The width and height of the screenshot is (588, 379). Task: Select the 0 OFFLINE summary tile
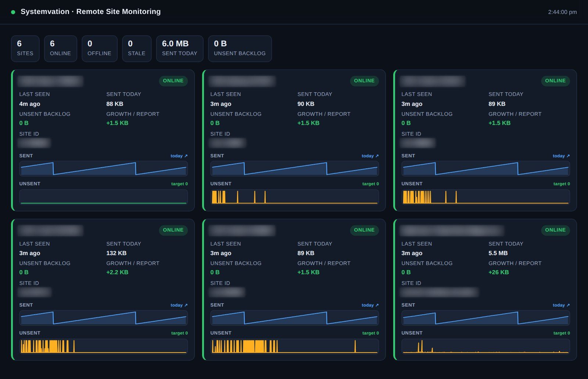click(x=99, y=49)
